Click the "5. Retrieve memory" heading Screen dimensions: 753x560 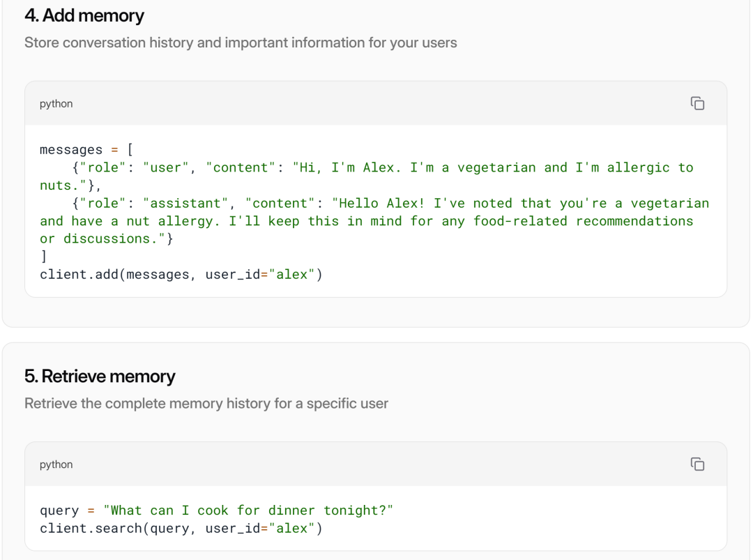click(x=100, y=377)
